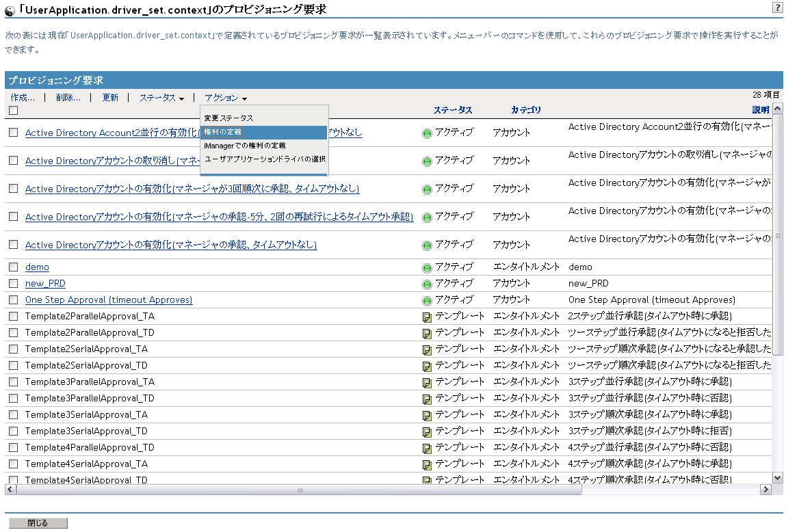
Task: Click green active status icon for new_PRD
Action: [427, 284]
